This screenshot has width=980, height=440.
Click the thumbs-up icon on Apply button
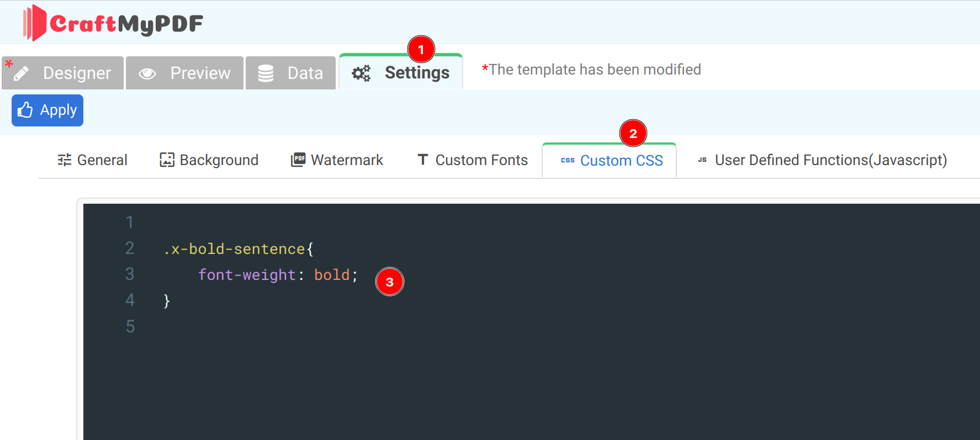coord(25,110)
